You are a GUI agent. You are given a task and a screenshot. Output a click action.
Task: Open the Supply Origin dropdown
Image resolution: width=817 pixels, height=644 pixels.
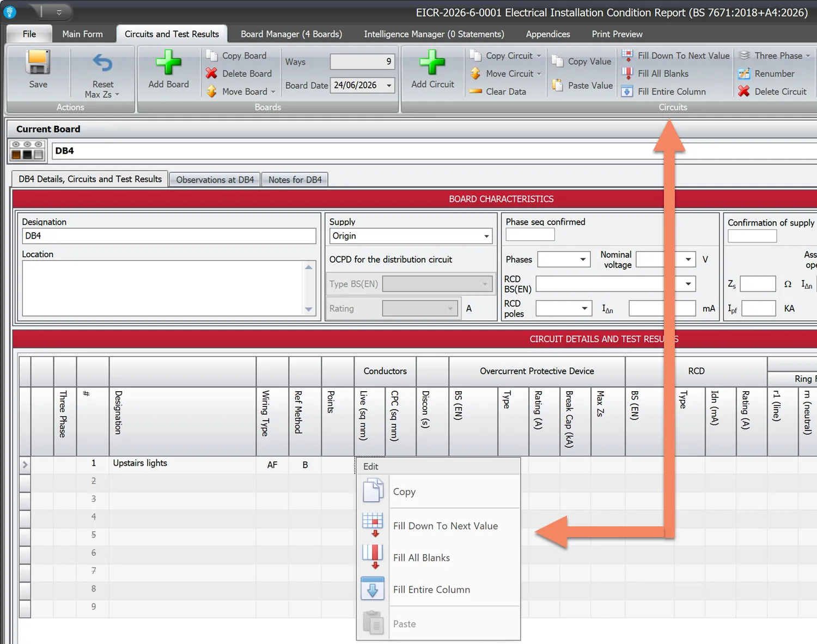(x=486, y=236)
